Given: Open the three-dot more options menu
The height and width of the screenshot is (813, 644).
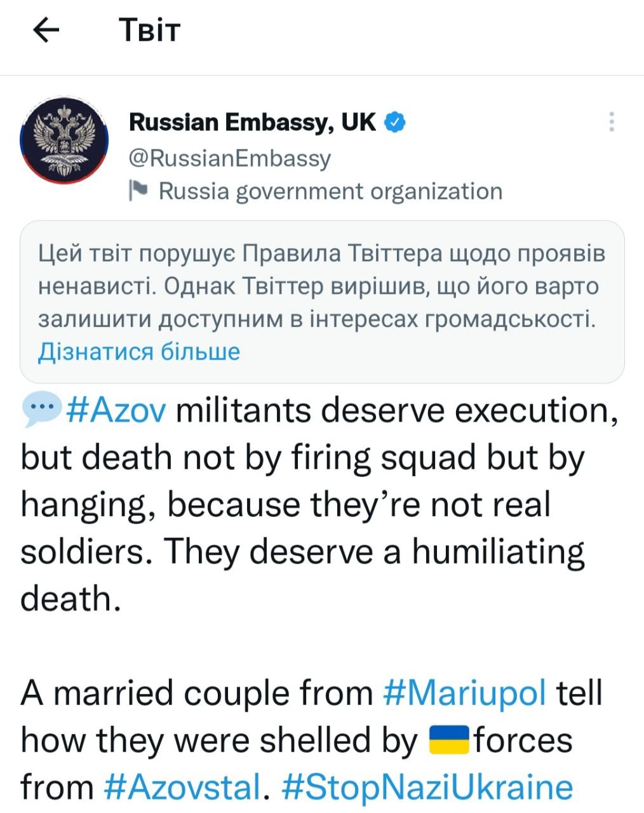Looking at the screenshot, I should point(612,121).
